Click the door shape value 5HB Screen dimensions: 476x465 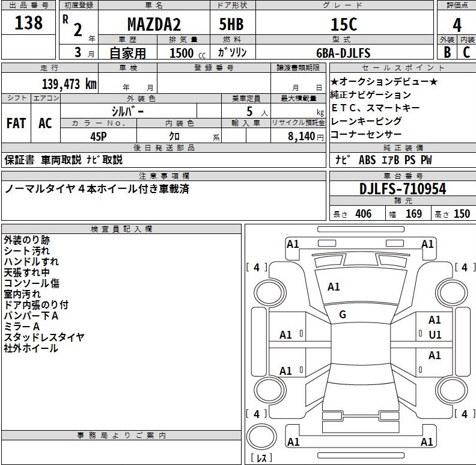coord(231,24)
